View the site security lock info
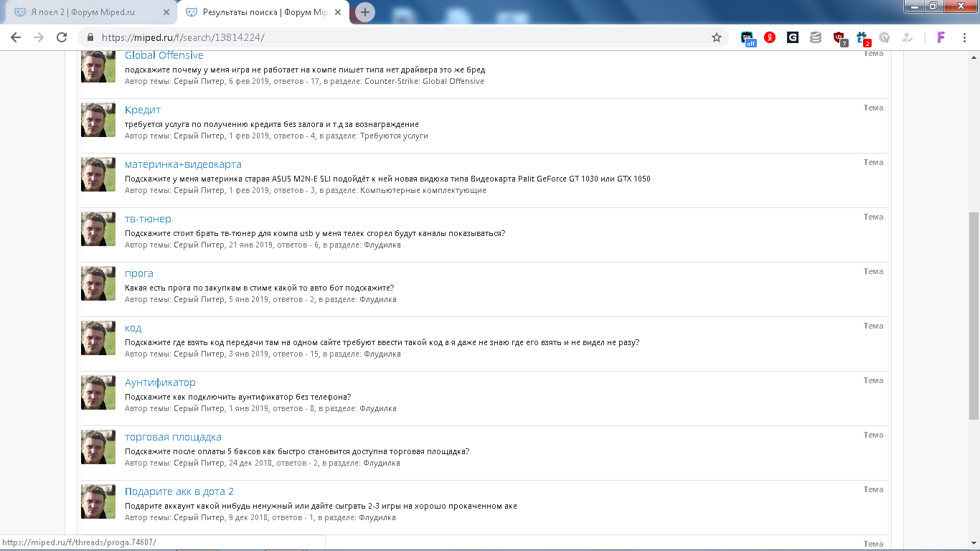Screen dimensions: 980x551 point(90,37)
